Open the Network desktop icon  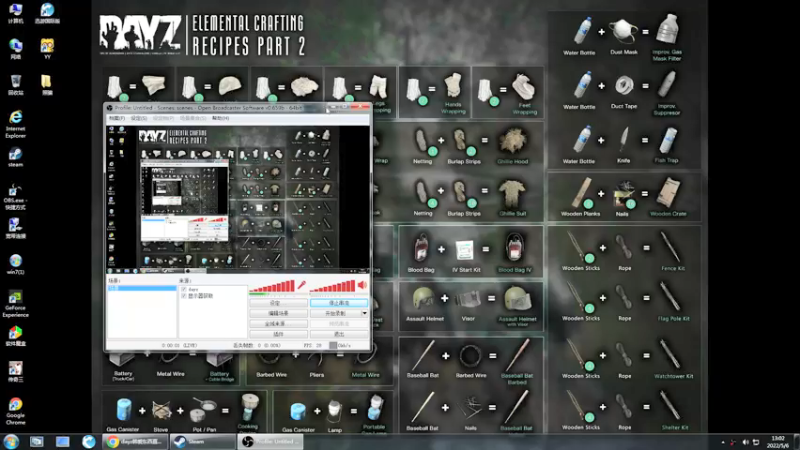tap(15, 49)
